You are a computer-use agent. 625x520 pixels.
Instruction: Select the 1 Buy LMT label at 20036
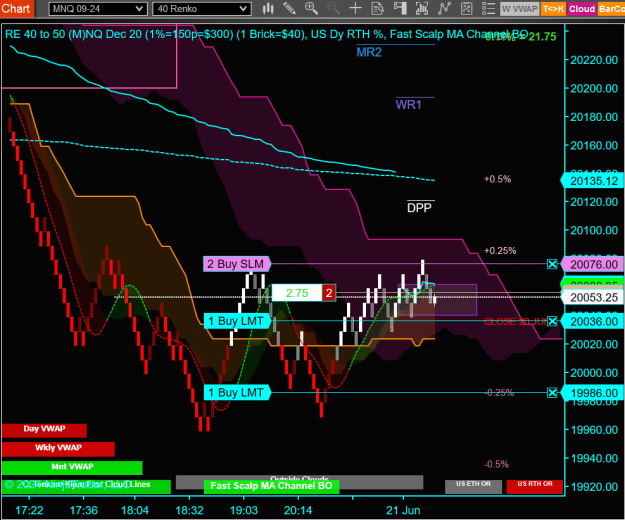click(x=237, y=321)
